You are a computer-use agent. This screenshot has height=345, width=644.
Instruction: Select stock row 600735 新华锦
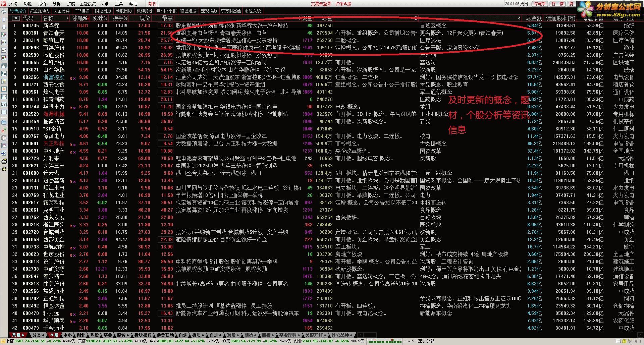tap(322, 25)
